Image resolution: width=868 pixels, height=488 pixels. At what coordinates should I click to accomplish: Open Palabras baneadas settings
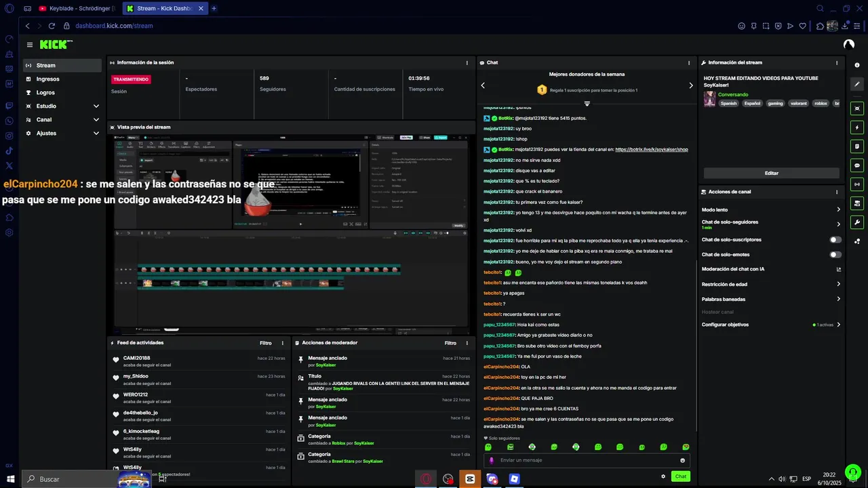coord(771,299)
